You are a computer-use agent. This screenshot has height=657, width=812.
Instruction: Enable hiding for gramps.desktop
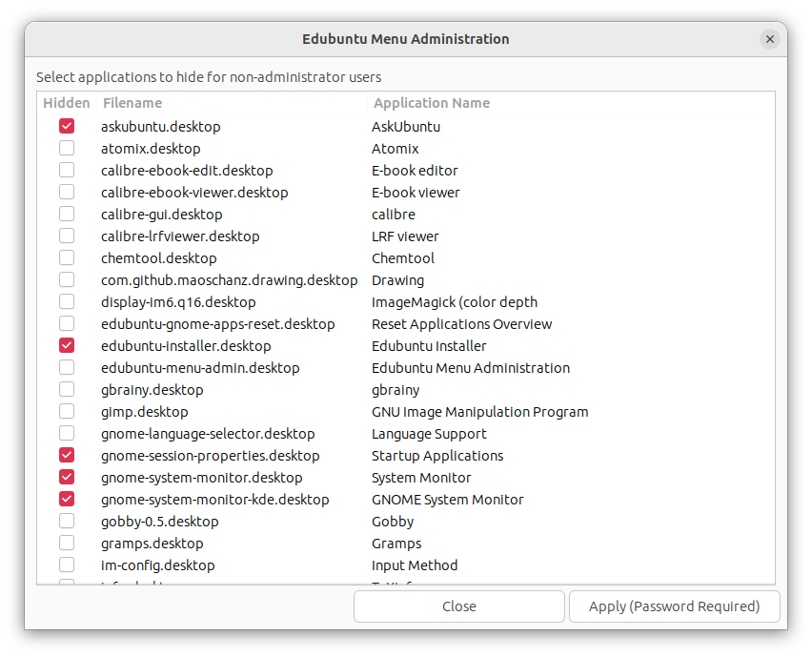[67, 543]
